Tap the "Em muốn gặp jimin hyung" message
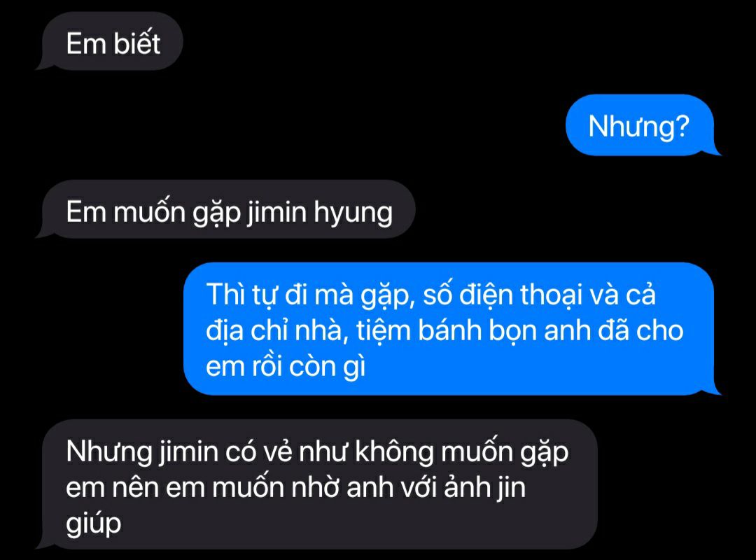The height and width of the screenshot is (560, 756). click(x=225, y=209)
